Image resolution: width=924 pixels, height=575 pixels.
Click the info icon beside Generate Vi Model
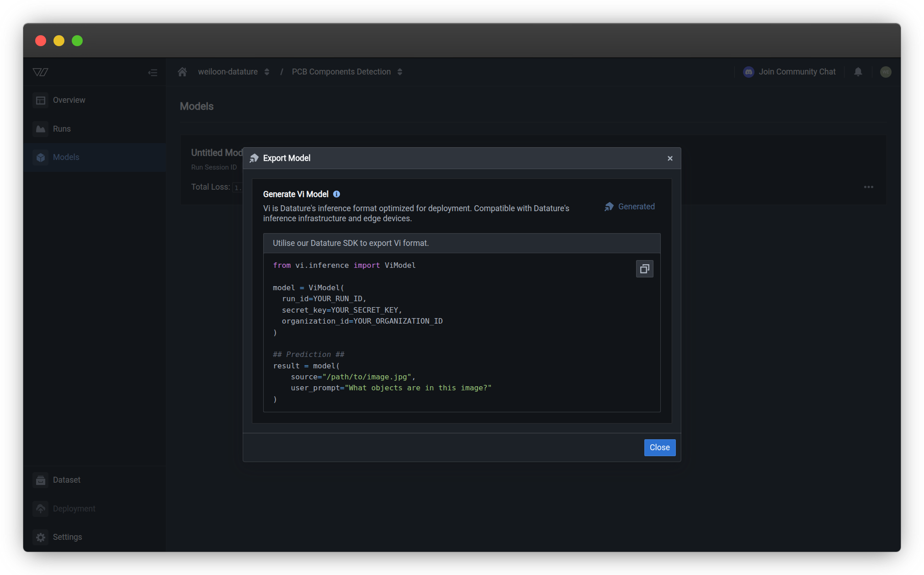point(336,194)
